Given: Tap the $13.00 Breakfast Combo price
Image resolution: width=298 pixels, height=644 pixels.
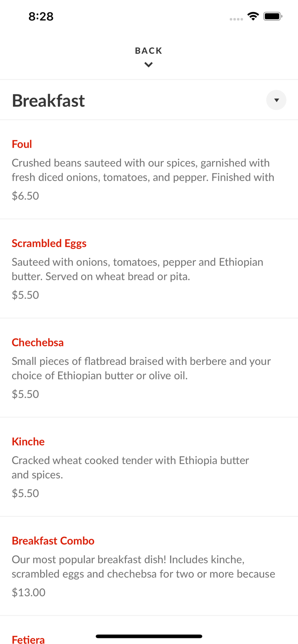Looking at the screenshot, I should (28, 592).
